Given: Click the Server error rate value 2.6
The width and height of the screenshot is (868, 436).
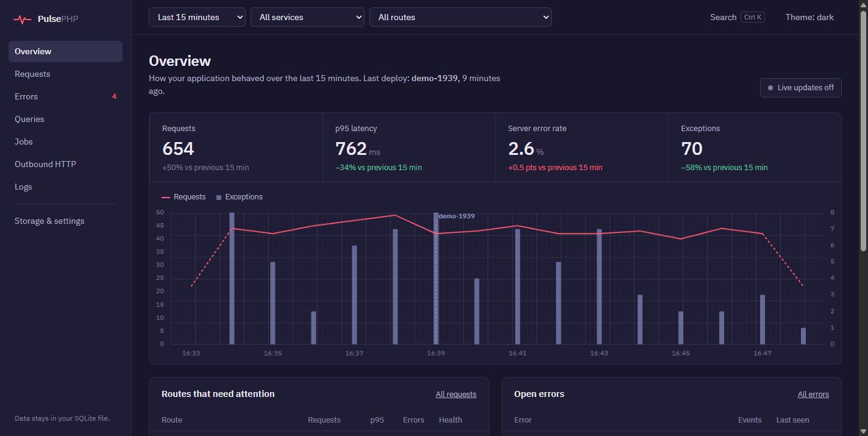Looking at the screenshot, I should (x=521, y=149).
